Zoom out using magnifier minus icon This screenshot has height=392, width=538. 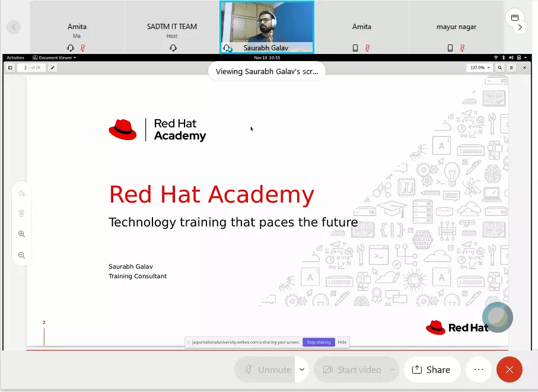[21, 255]
